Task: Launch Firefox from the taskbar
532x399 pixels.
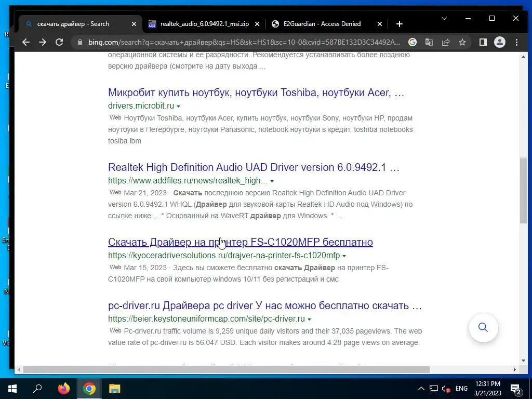Action: click(63, 389)
